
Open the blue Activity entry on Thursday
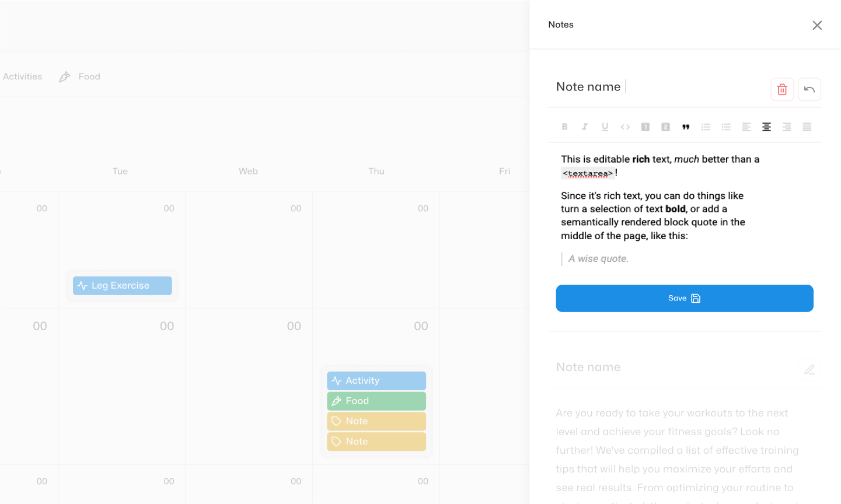376,380
